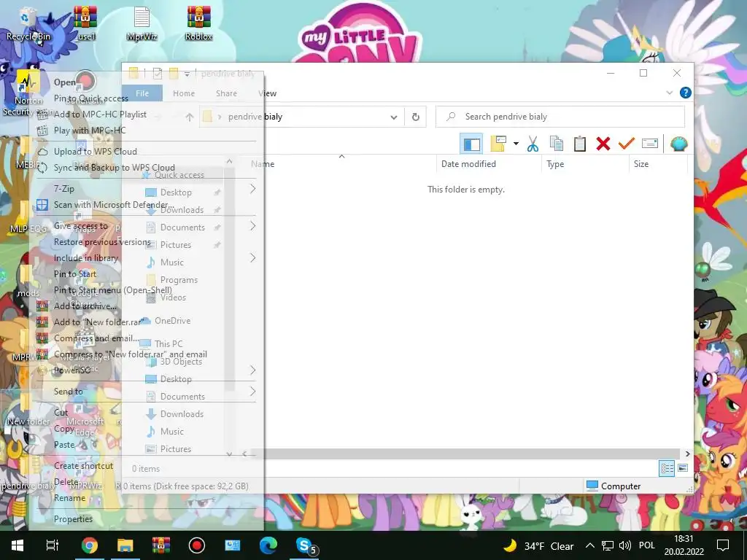Screen dimensions: 747x560
Task: Click the Paste clipboard toolbar icon
Action: [x=579, y=144]
